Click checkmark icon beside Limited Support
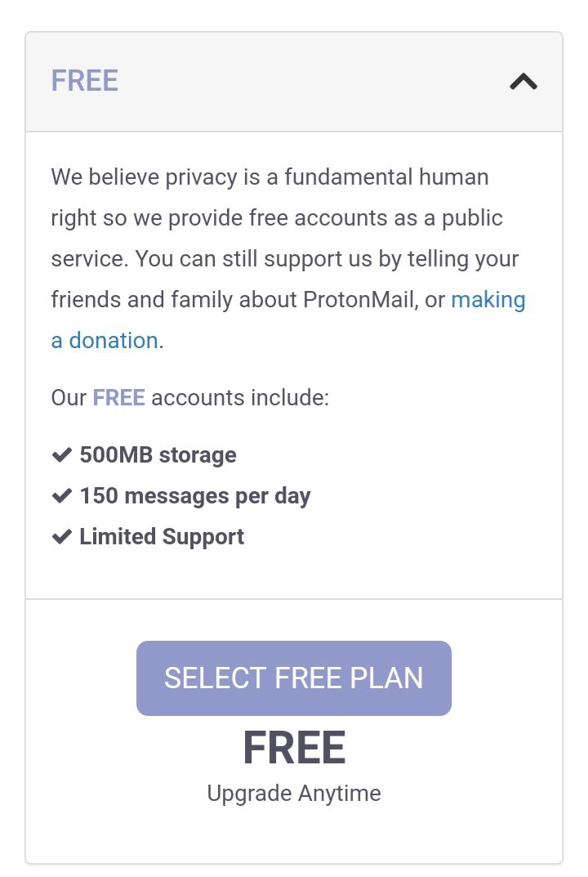This screenshot has width=588, height=877. click(62, 537)
